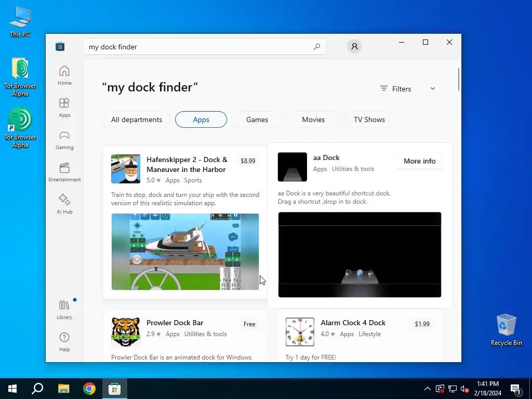Click the $8.99 price on Hafenskipper 2
Screen dimensions: 532x399
click(x=248, y=161)
